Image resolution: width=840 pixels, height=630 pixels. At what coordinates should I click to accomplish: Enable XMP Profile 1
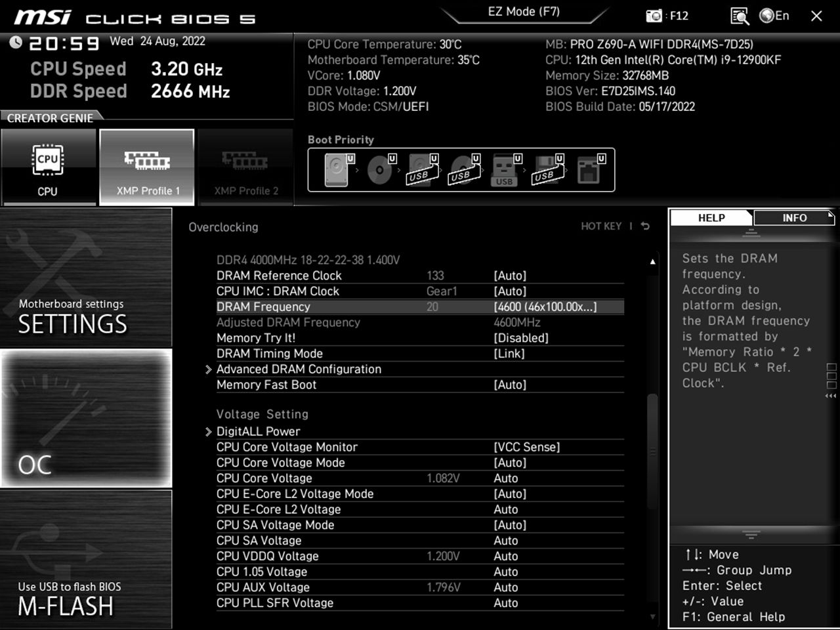pos(146,167)
